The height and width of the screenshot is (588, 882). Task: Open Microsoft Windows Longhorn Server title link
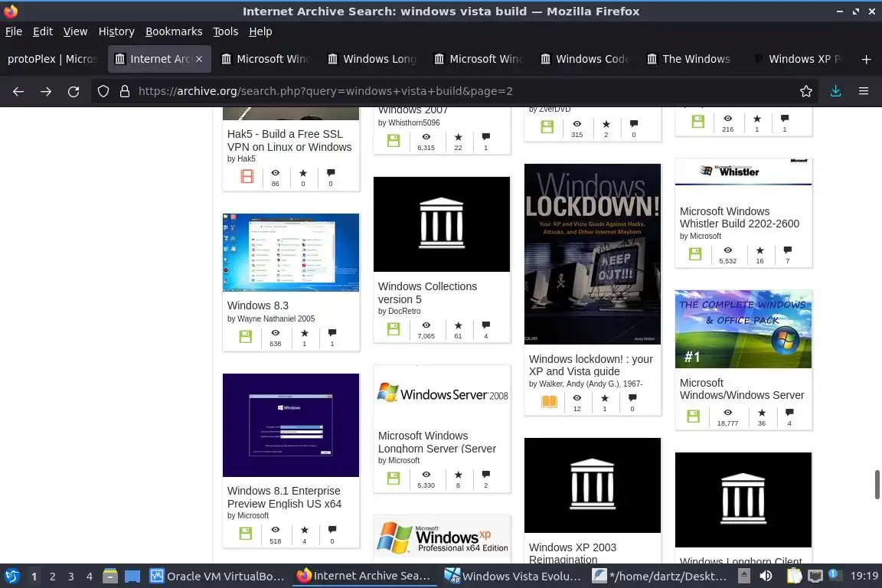click(437, 443)
